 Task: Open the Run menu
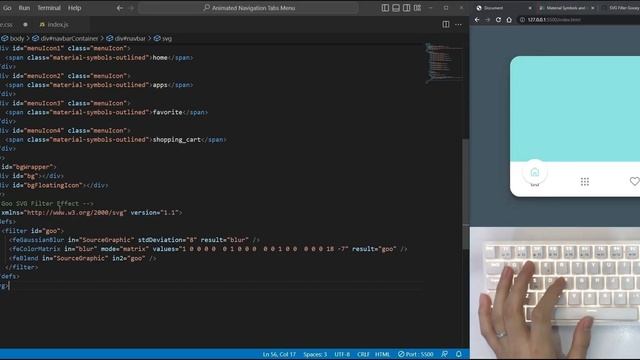point(24,8)
